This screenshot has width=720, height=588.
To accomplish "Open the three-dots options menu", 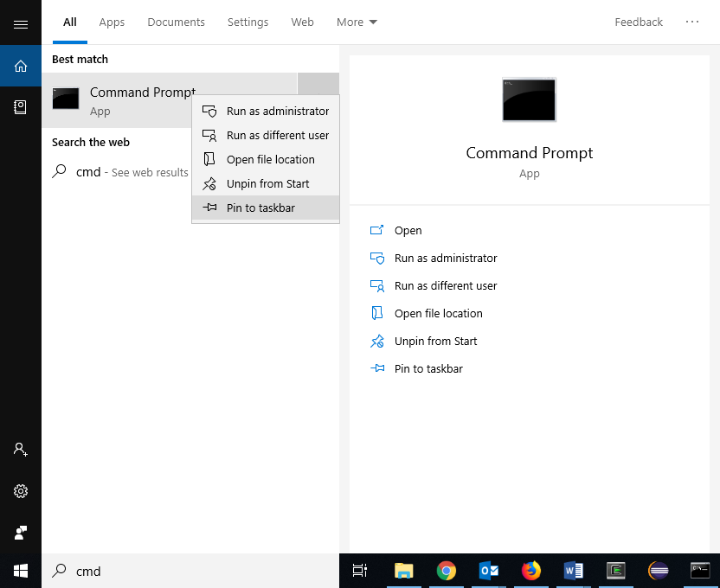I will click(x=692, y=22).
